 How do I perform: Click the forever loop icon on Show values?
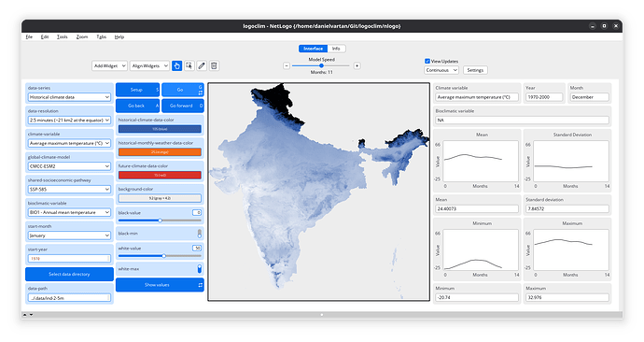tap(201, 285)
